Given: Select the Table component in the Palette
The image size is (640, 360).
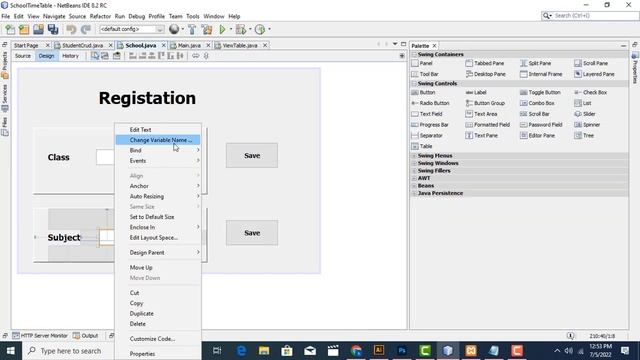Looking at the screenshot, I should [422, 146].
